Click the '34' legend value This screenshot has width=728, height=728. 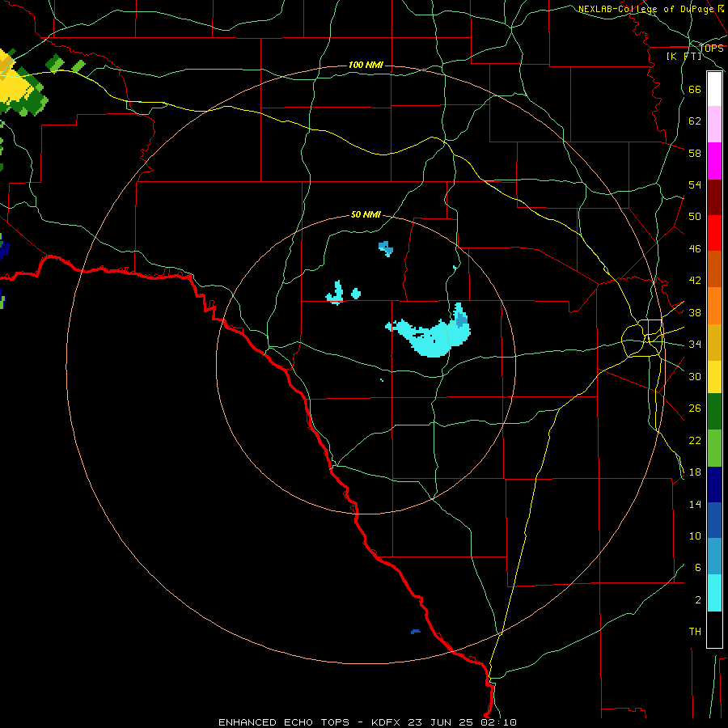click(x=695, y=345)
